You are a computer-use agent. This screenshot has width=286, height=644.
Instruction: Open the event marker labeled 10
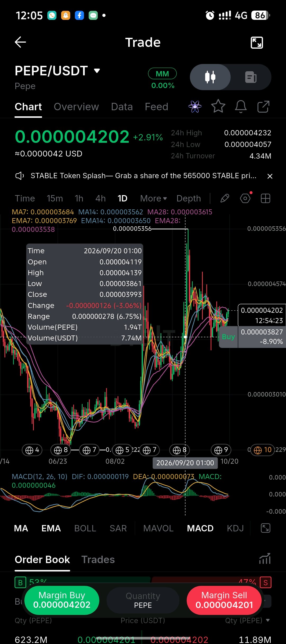tap(262, 450)
